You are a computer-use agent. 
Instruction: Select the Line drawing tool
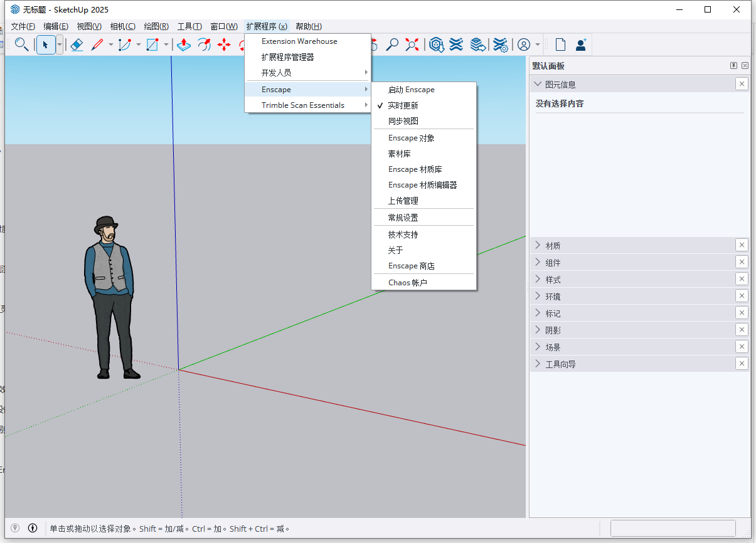coord(97,45)
